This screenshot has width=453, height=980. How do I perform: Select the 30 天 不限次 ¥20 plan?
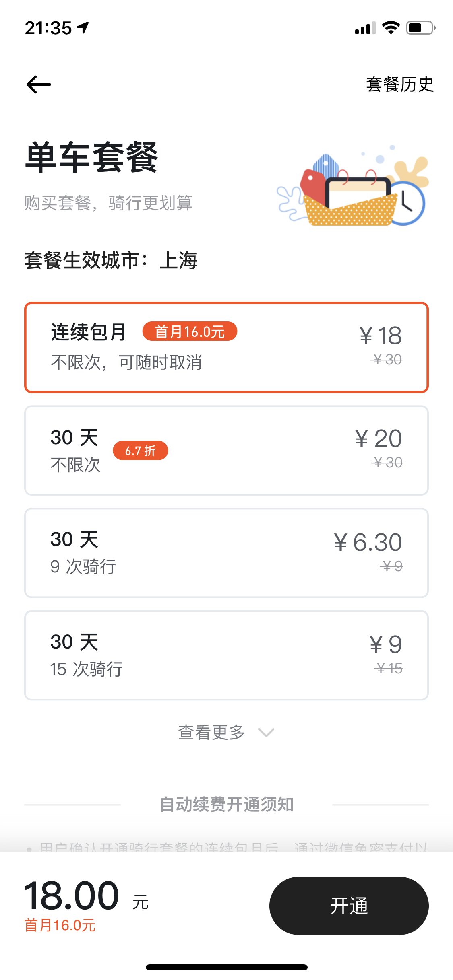pyautogui.click(x=226, y=450)
